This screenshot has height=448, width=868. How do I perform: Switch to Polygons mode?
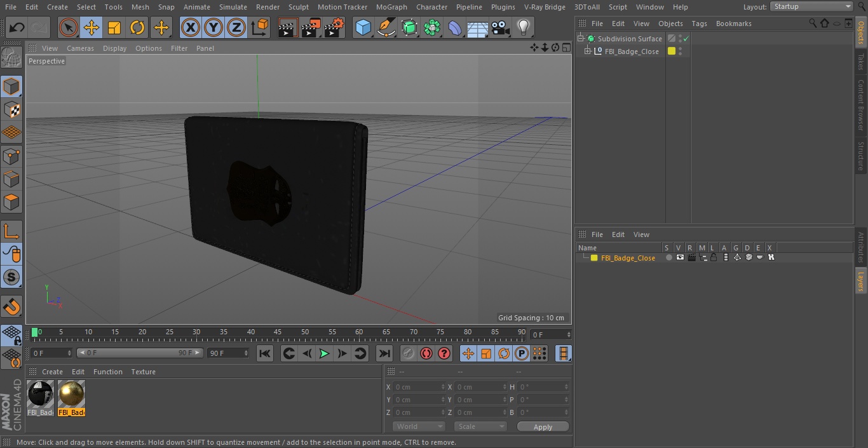(11, 202)
